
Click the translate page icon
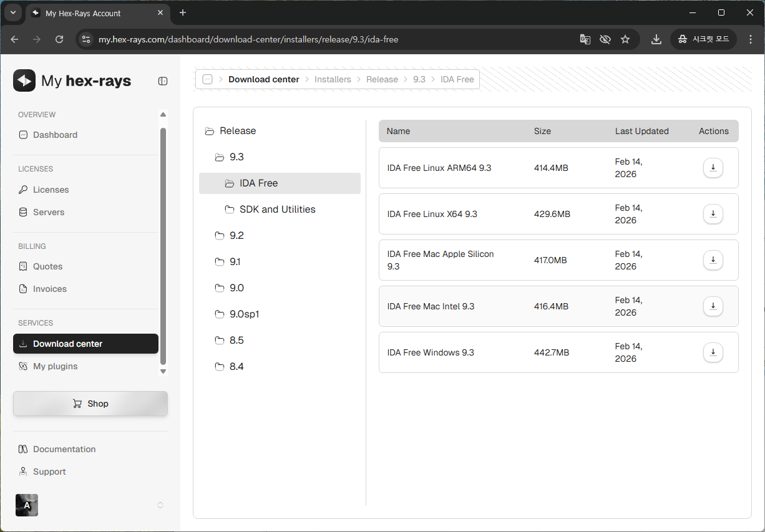coord(585,39)
